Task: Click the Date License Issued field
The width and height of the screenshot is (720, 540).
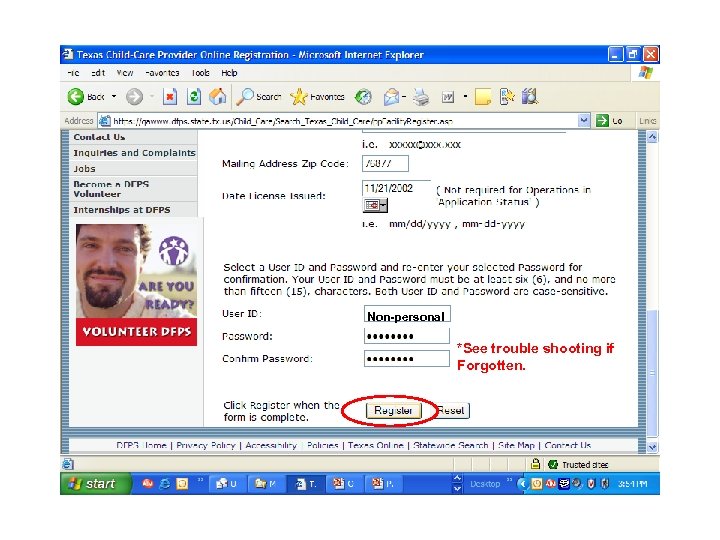Action: pos(397,188)
